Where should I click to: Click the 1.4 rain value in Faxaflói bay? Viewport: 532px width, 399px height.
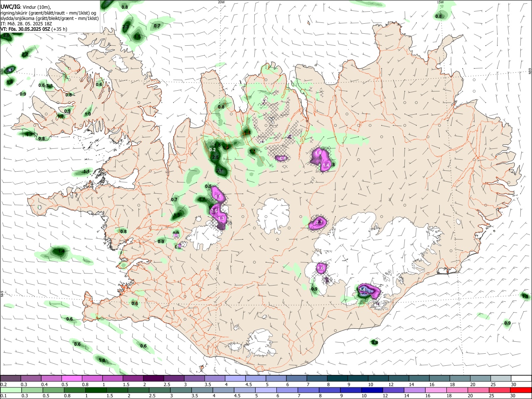pyautogui.click(x=61, y=251)
